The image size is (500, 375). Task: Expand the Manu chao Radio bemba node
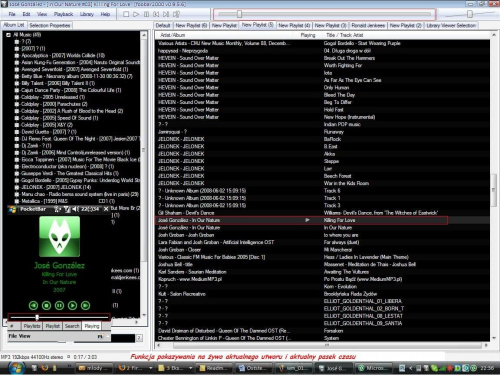pos(17,194)
